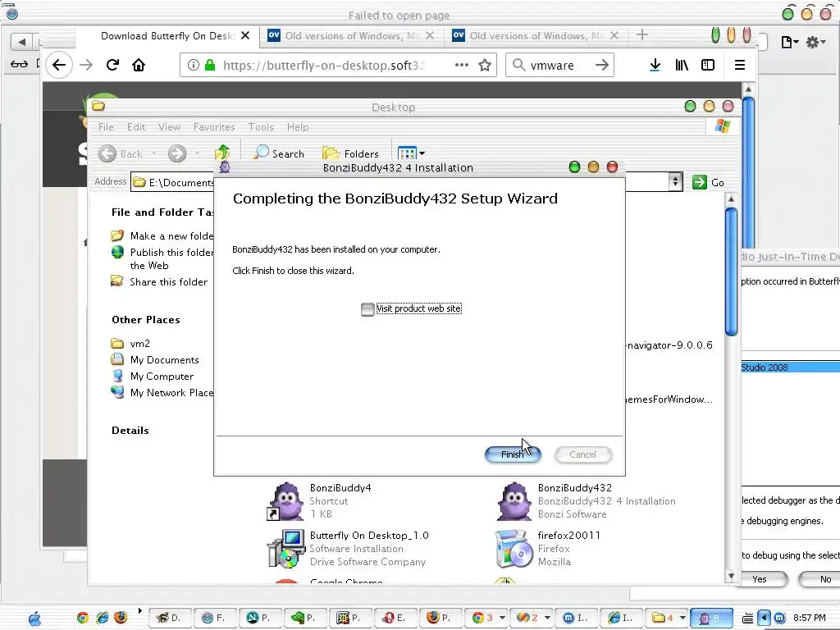Open Firefox library icon
Image resolution: width=840 pixels, height=630 pixels.
tap(682, 65)
